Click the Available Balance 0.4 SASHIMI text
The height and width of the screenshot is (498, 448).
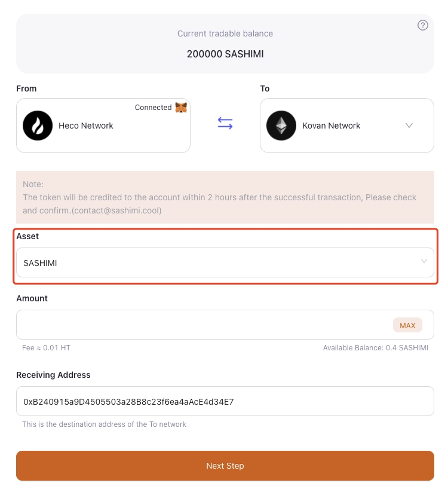pos(375,348)
